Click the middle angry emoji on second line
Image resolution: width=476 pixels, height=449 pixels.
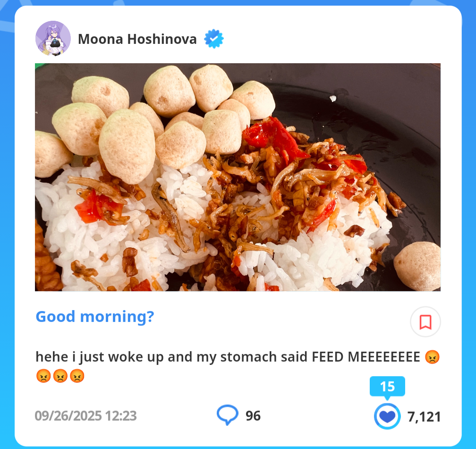click(x=60, y=376)
